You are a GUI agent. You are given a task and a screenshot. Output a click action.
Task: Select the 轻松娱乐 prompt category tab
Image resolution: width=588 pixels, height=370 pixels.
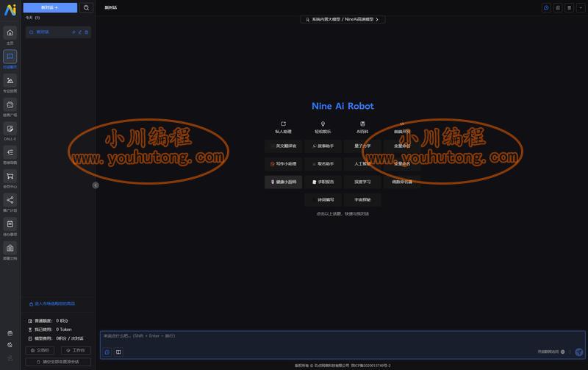coord(323,127)
